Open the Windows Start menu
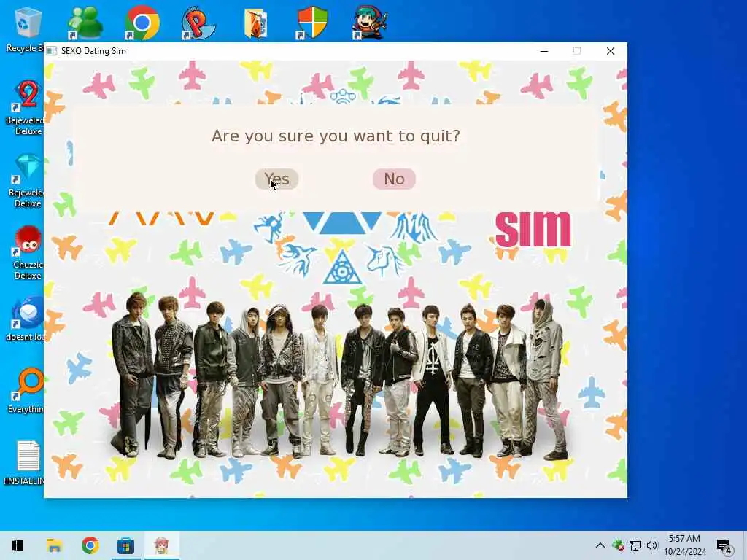Image resolution: width=747 pixels, height=560 pixels. click(18, 545)
